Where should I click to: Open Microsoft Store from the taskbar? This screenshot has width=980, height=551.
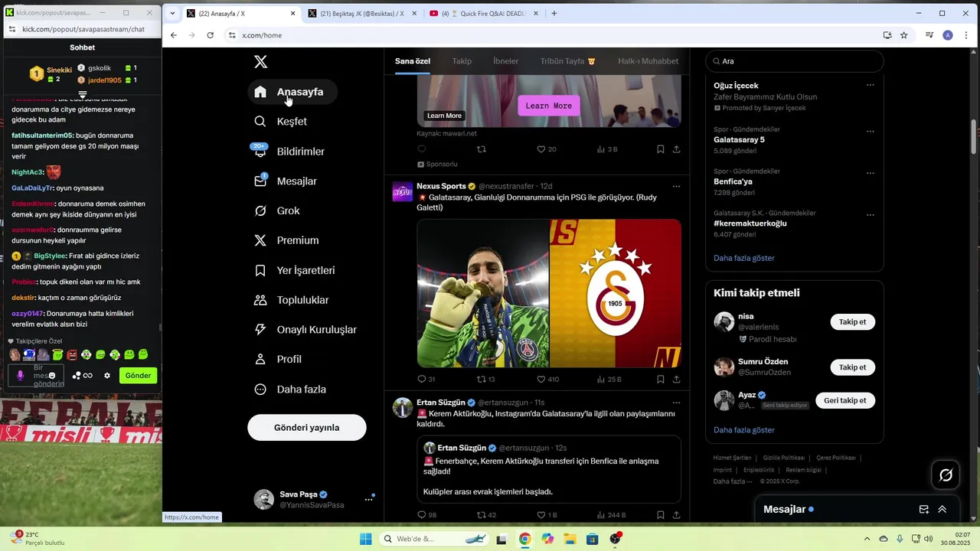click(x=592, y=539)
